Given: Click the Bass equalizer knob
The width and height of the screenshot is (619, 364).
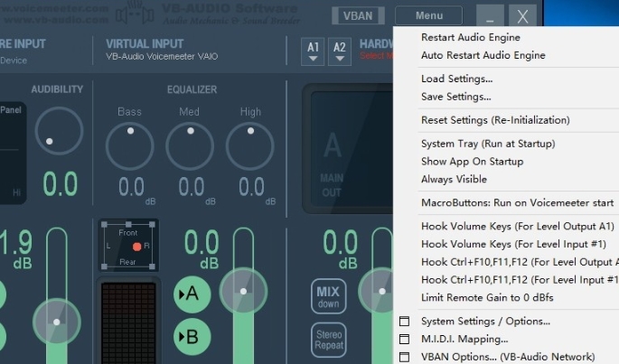Looking at the screenshot, I should [130, 146].
